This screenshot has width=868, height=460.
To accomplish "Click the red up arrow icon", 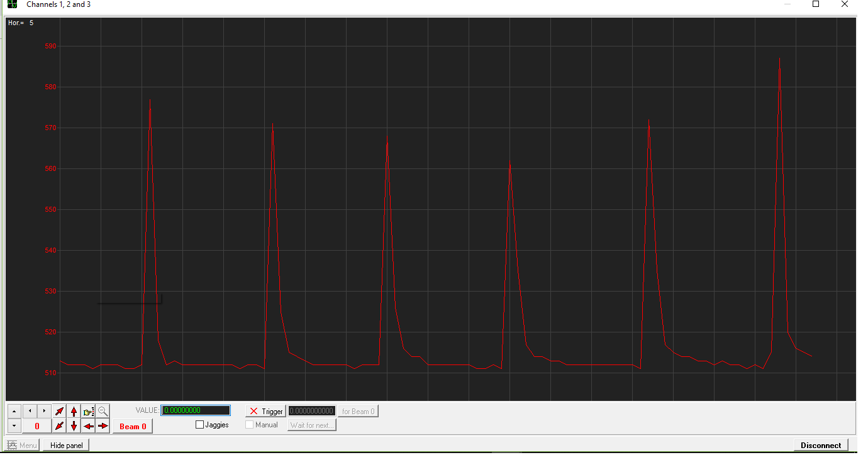I will click(x=74, y=412).
